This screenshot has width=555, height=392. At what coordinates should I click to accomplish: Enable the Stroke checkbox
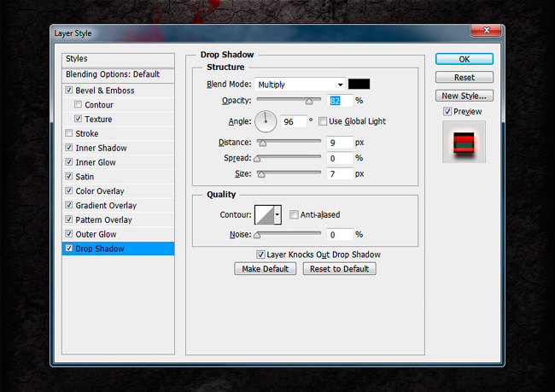(69, 133)
